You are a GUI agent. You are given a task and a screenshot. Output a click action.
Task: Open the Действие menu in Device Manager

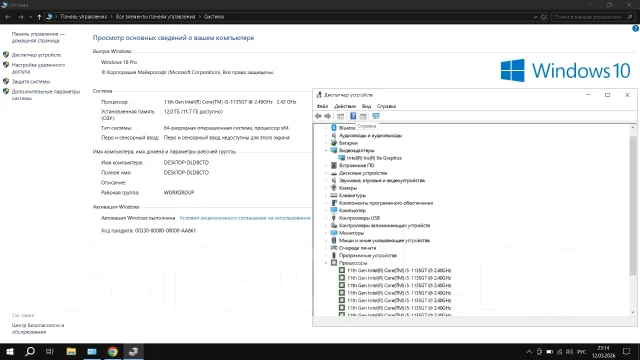click(345, 106)
